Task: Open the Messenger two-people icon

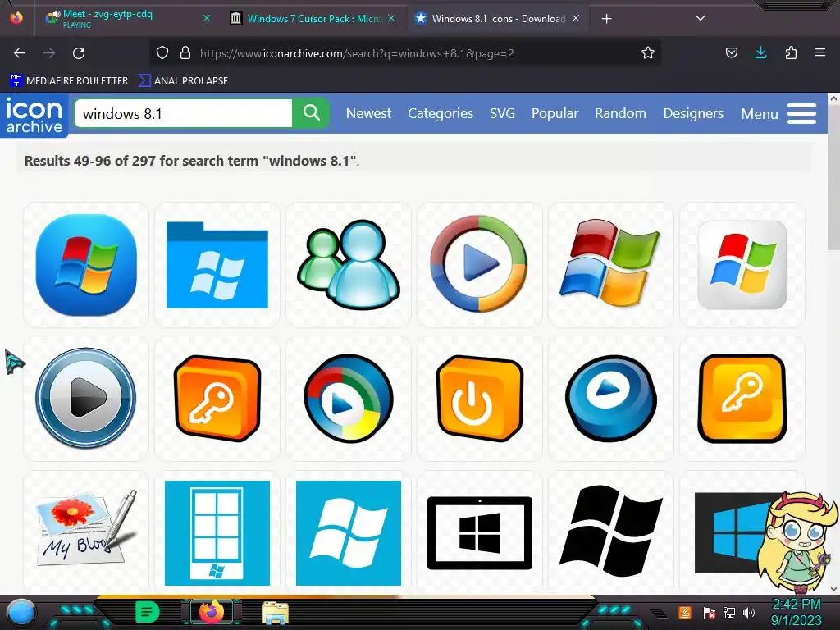Action: (x=348, y=265)
